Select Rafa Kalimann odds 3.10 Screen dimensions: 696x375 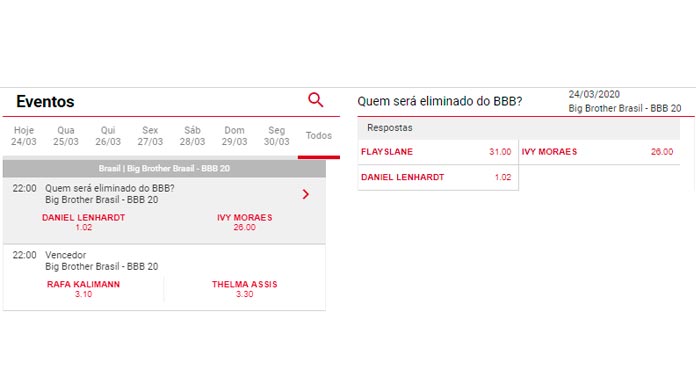(x=83, y=289)
